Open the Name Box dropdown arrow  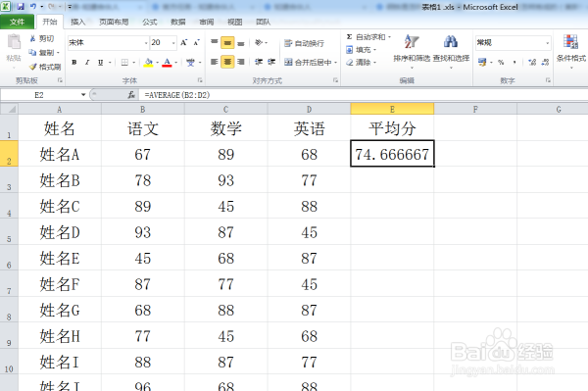pos(83,95)
